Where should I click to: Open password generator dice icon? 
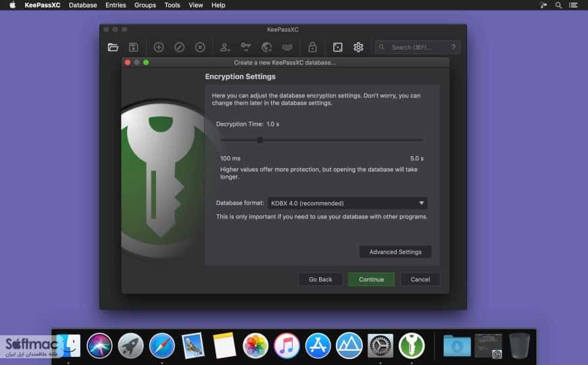tap(337, 47)
